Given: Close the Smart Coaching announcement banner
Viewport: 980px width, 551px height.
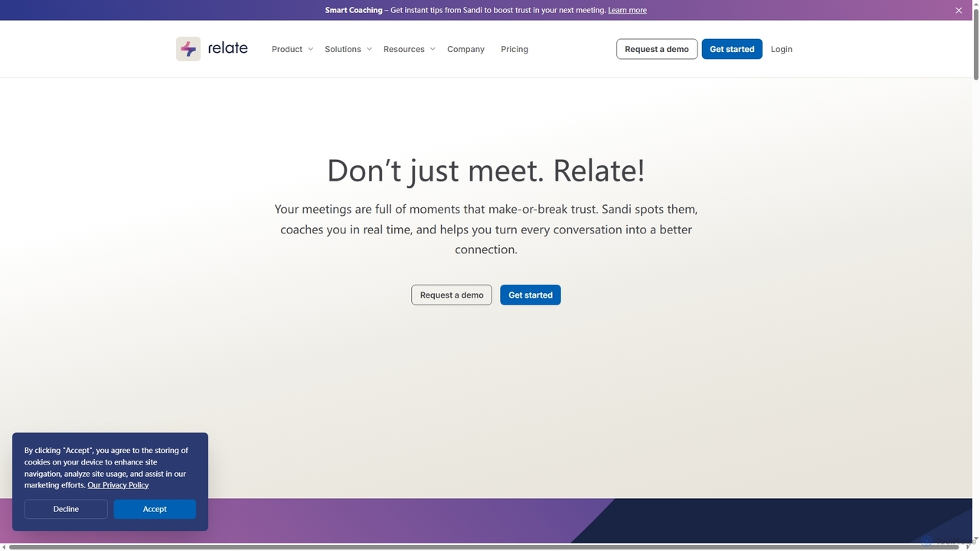Looking at the screenshot, I should tap(959, 10).
